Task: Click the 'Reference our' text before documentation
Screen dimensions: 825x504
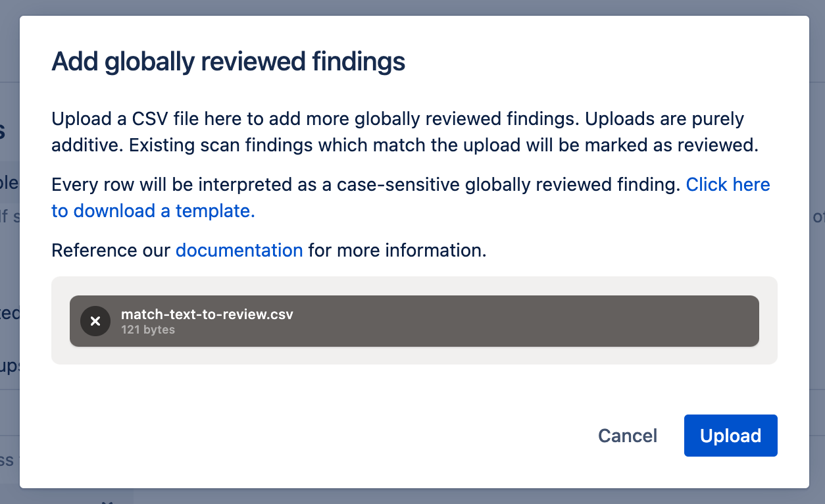Action: [x=111, y=251]
